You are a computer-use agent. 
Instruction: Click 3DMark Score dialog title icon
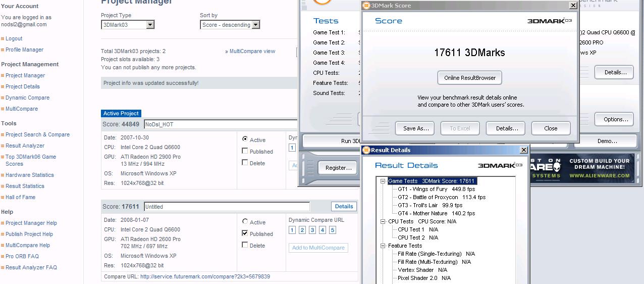pos(367,6)
